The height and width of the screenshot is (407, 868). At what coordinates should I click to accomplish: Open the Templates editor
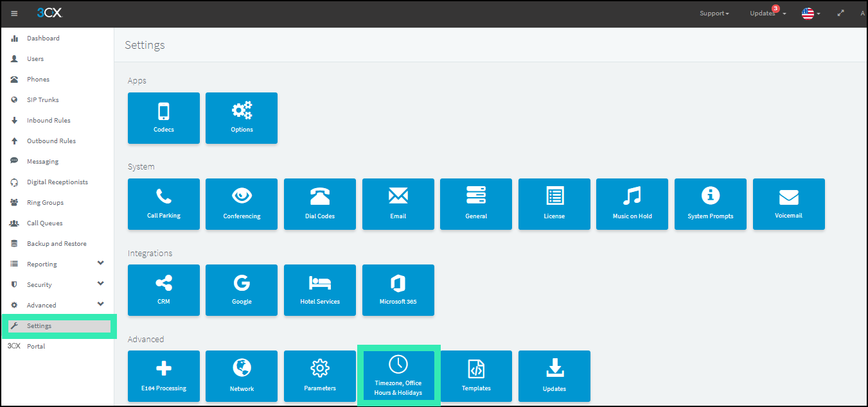point(476,376)
